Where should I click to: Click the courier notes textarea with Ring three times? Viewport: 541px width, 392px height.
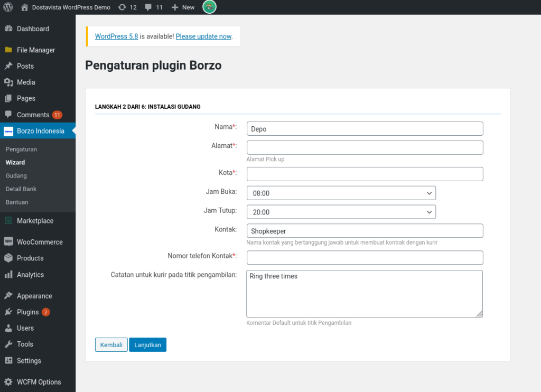click(x=365, y=294)
